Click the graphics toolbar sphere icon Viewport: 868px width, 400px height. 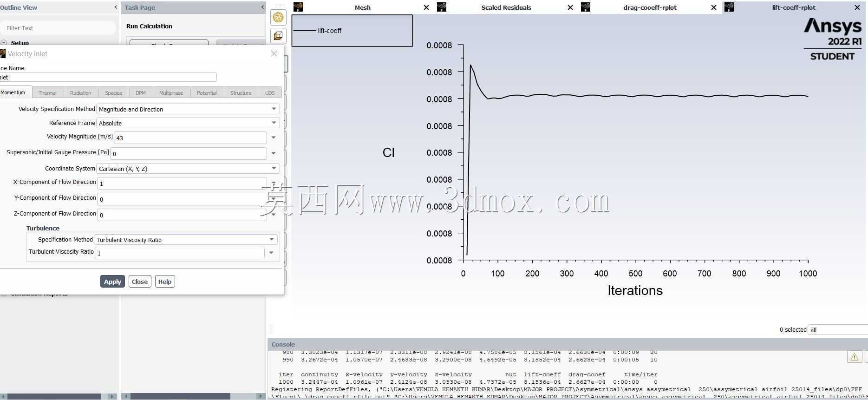pyautogui.click(x=278, y=17)
